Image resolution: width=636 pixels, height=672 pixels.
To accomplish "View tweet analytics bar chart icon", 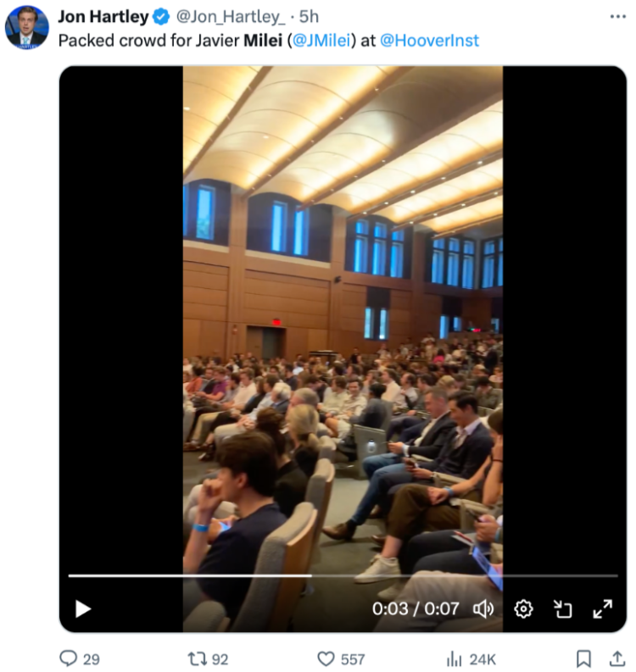I will click(x=455, y=658).
